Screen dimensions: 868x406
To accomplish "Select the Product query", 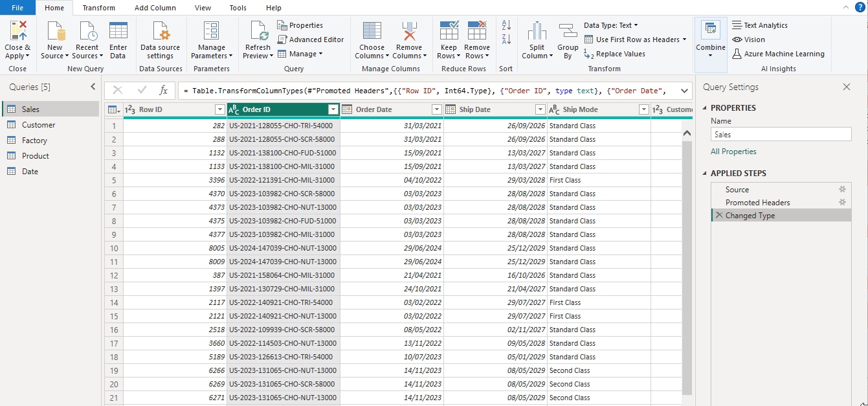I will point(50,156).
